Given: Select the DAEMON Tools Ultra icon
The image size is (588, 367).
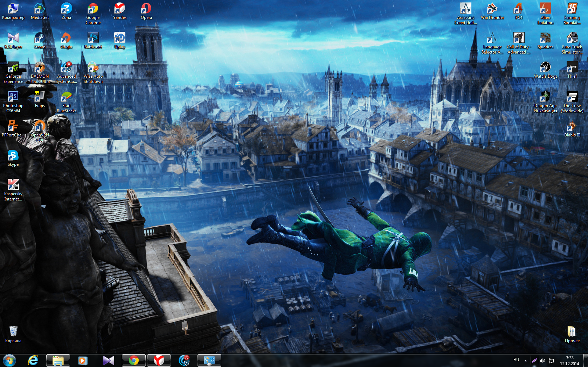Looking at the screenshot, I should click(40, 72).
